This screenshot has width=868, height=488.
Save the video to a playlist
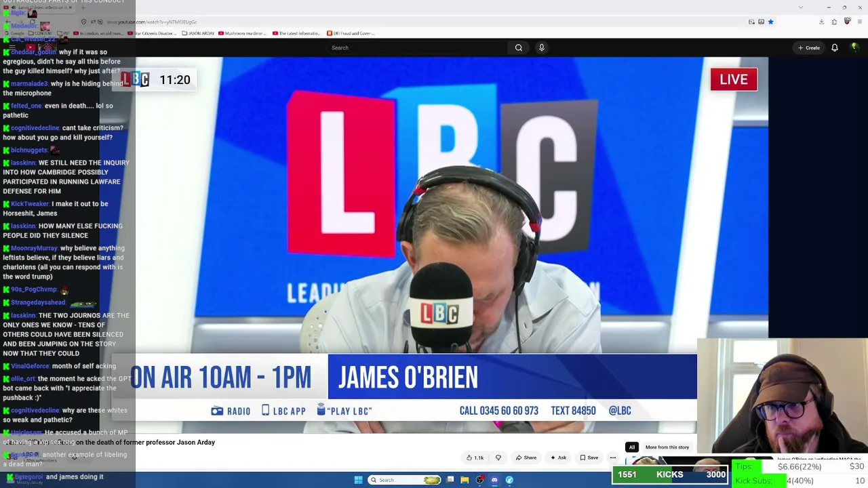(589, 457)
